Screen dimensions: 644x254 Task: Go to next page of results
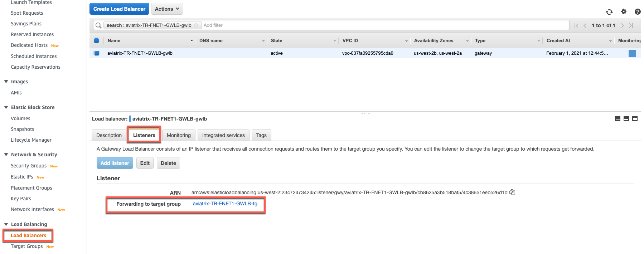point(623,25)
